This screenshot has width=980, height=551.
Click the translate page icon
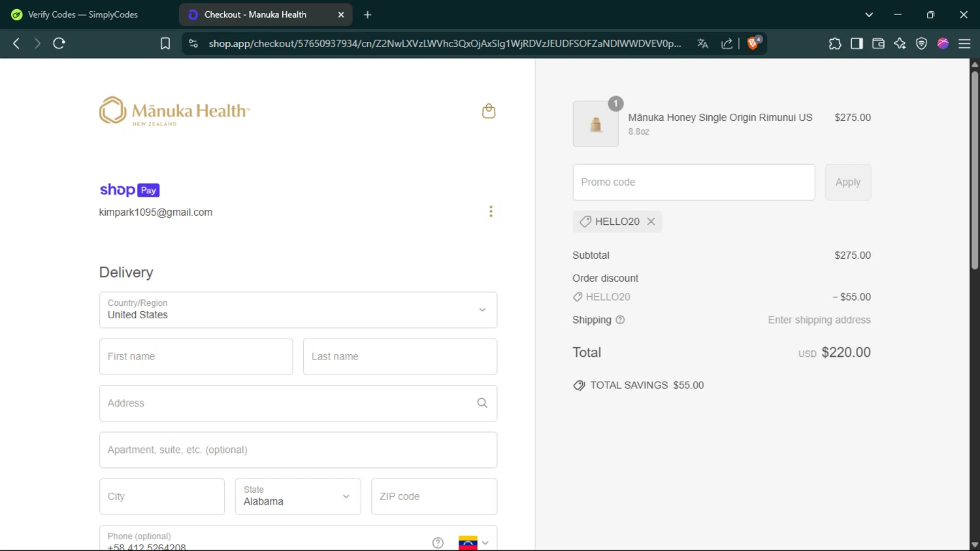[702, 43]
